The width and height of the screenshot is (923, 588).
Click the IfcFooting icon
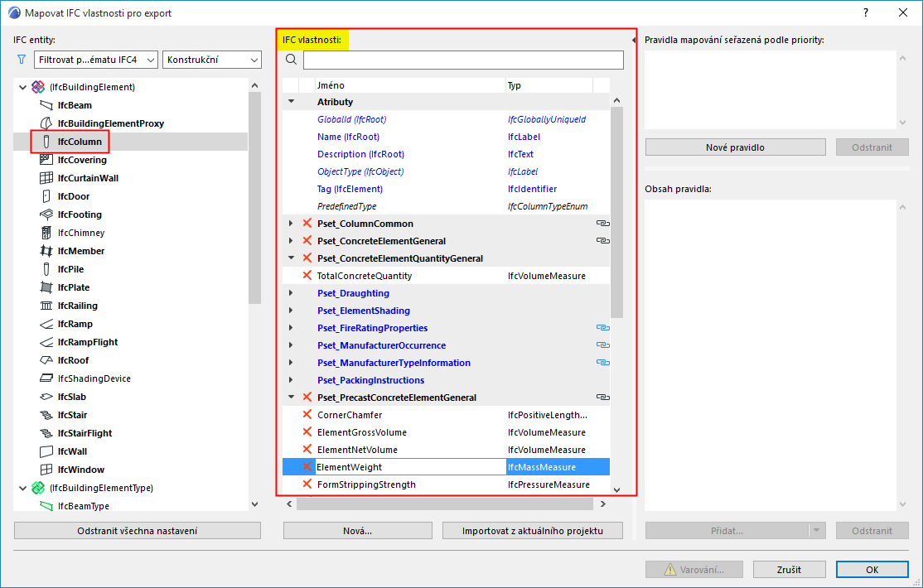coord(46,214)
